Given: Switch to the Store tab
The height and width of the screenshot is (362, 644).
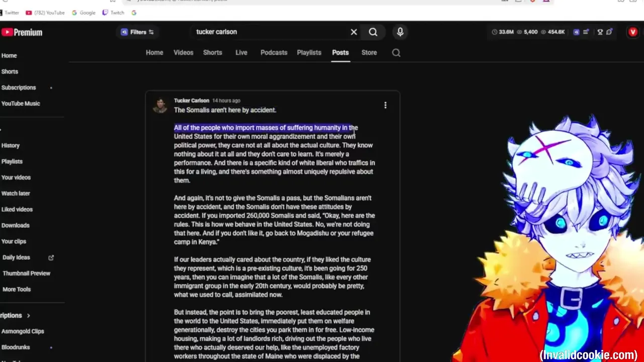Looking at the screenshot, I should (369, 53).
